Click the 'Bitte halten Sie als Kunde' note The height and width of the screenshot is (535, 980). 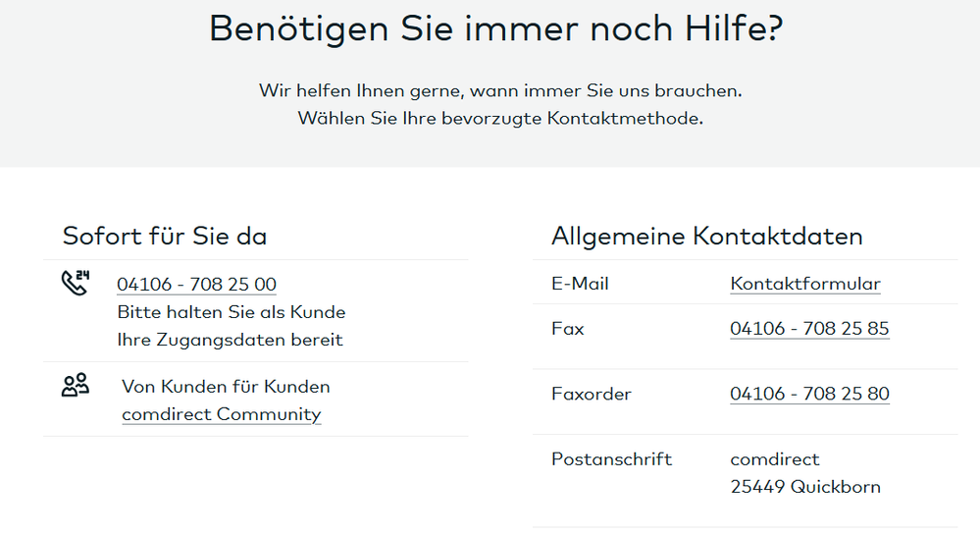231,312
